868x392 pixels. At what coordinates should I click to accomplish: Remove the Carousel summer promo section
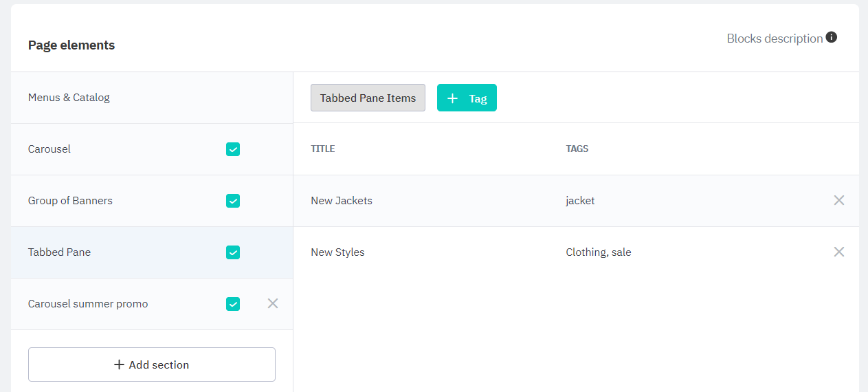coord(273,303)
